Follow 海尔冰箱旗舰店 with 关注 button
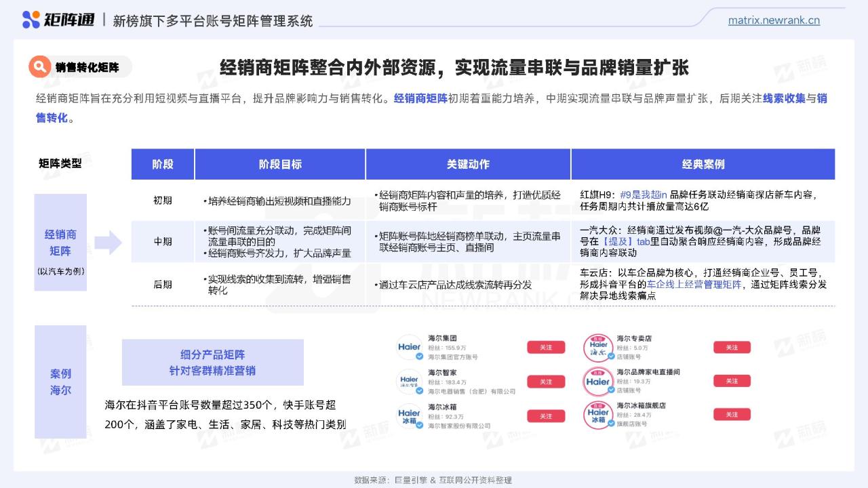The height and width of the screenshot is (488, 868). click(x=732, y=414)
